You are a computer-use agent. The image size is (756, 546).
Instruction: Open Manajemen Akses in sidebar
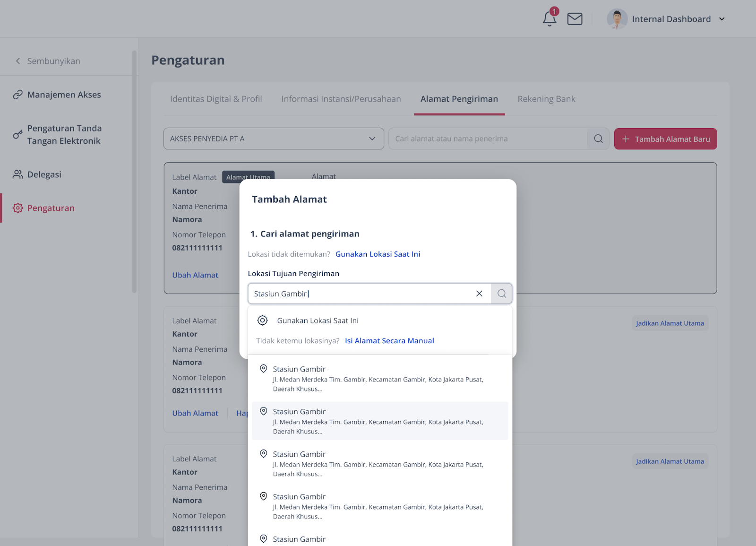tap(64, 95)
